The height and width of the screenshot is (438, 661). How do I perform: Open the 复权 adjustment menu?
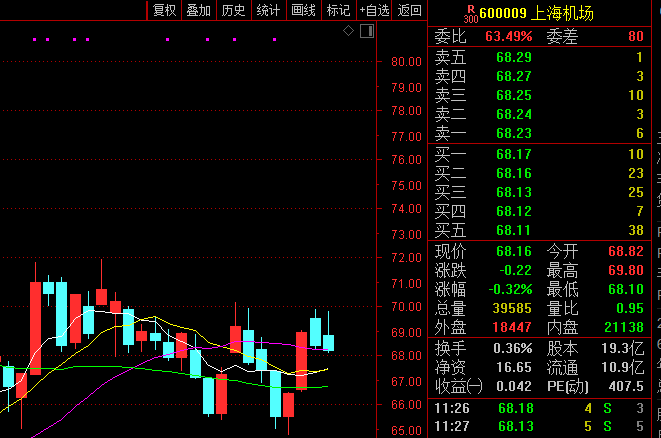[x=164, y=10]
